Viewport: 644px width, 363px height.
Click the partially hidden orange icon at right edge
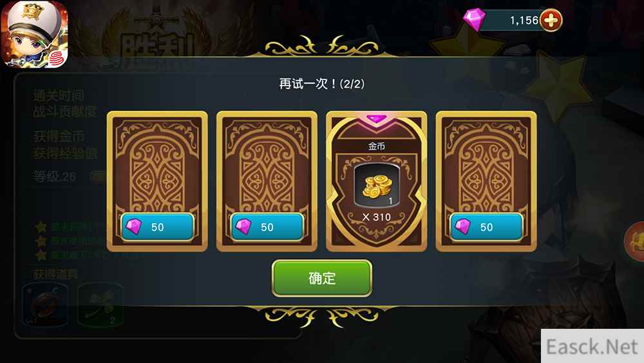(x=634, y=241)
